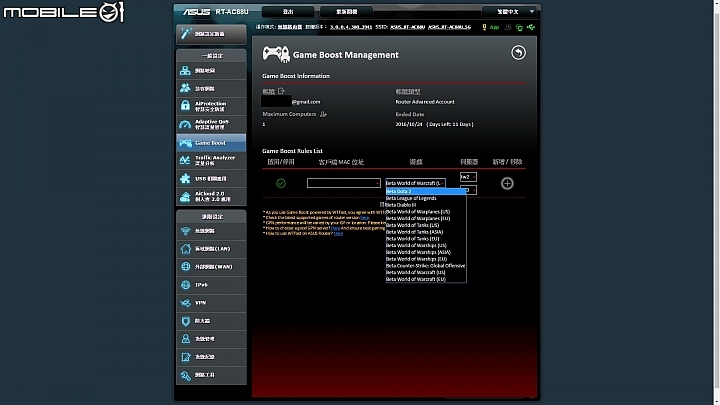Viewport: 720px width, 405px height.
Task: Open Firewall settings in the sidebar
Action: (211, 321)
